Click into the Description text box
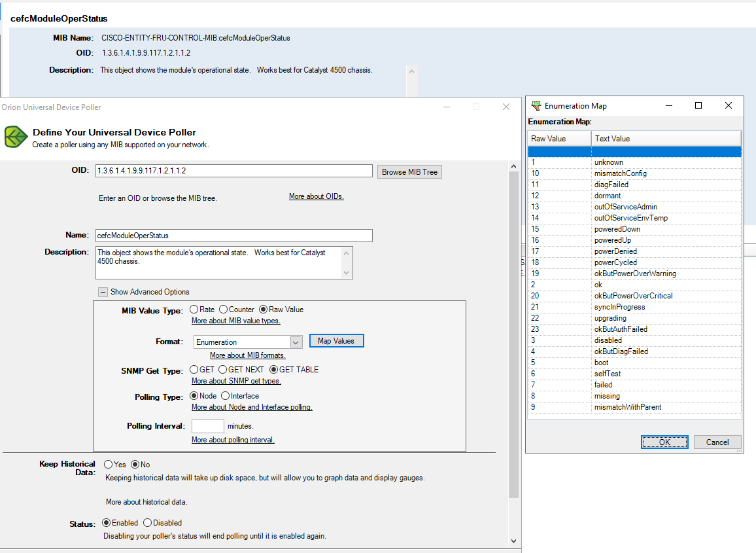This screenshot has height=553, width=756. (x=219, y=262)
